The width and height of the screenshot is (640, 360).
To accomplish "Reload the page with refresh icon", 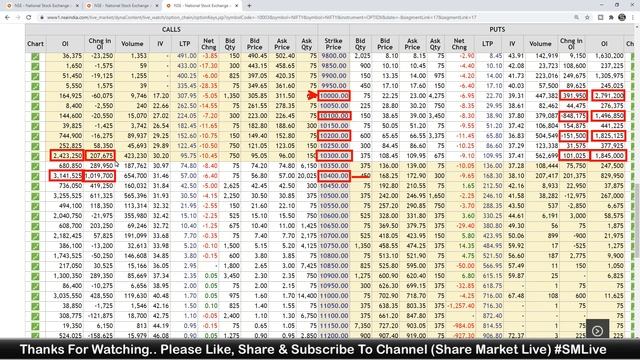I will pos(29,18).
